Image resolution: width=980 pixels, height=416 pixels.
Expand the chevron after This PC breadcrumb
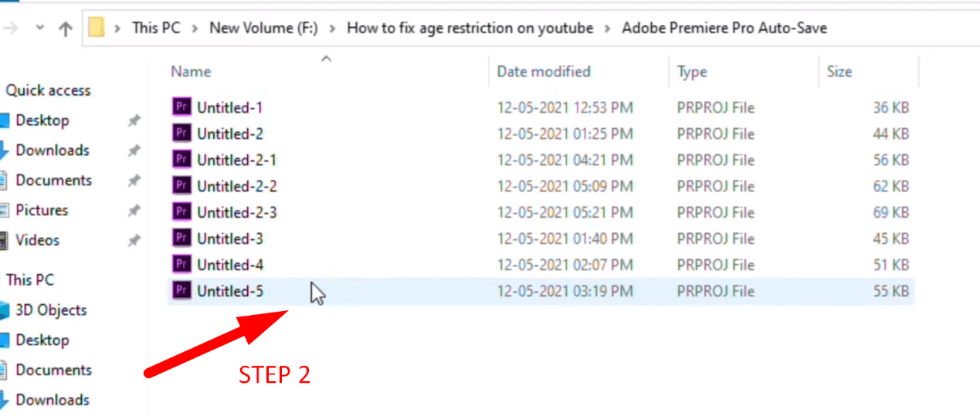(x=195, y=28)
